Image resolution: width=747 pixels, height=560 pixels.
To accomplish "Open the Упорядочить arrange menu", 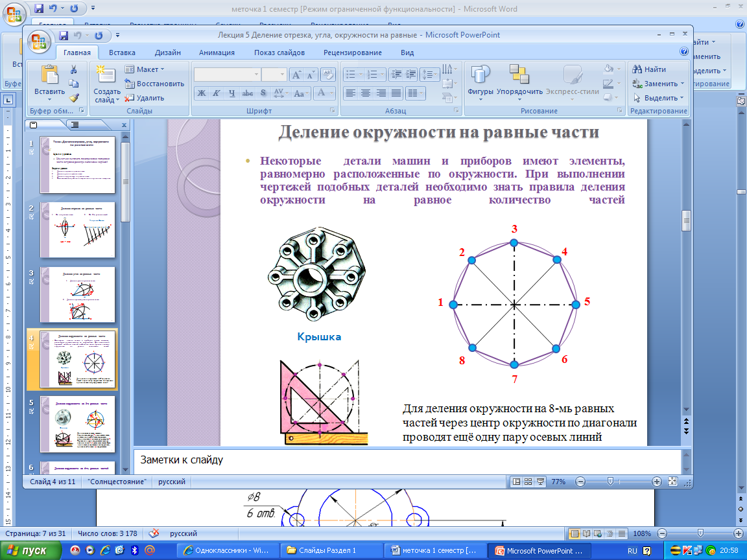I will tap(519, 82).
